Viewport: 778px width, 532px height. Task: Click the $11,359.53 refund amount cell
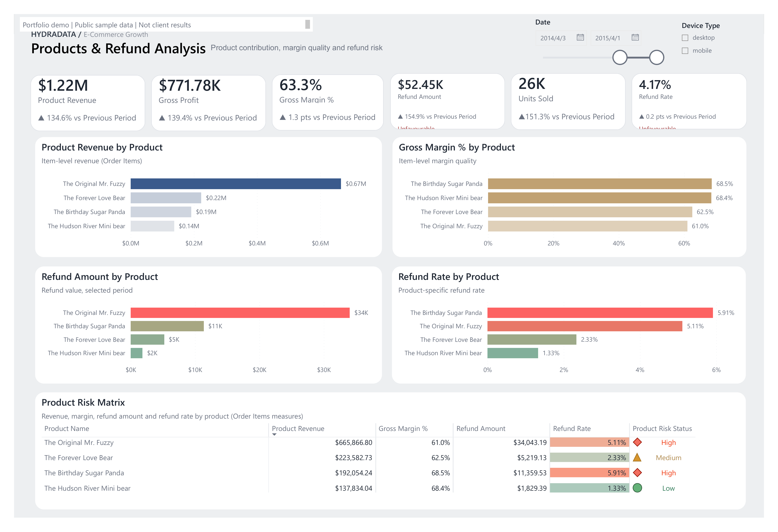(x=530, y=473)
